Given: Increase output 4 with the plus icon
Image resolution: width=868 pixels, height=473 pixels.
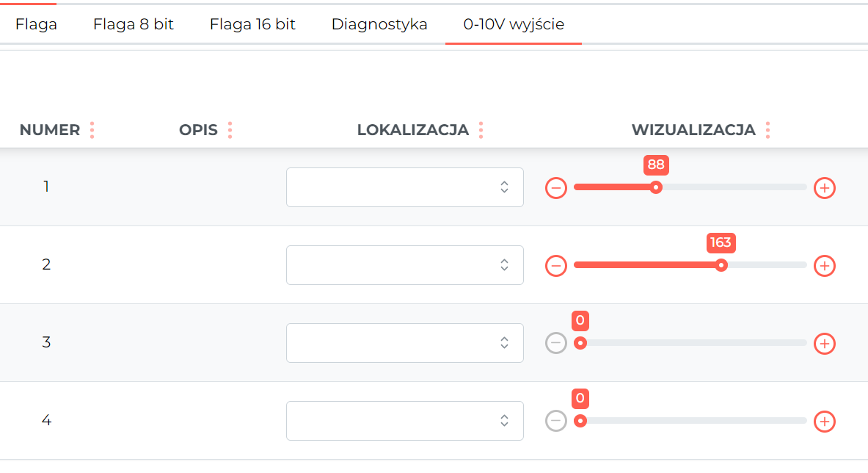Looking at the screenshot, I should [824, 422].
